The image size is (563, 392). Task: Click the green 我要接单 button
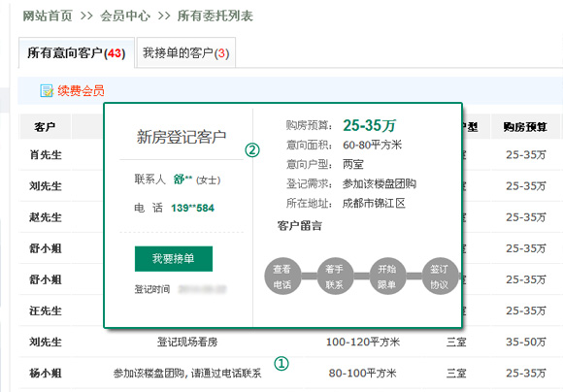pyautogui.click(x=174, y=258)
